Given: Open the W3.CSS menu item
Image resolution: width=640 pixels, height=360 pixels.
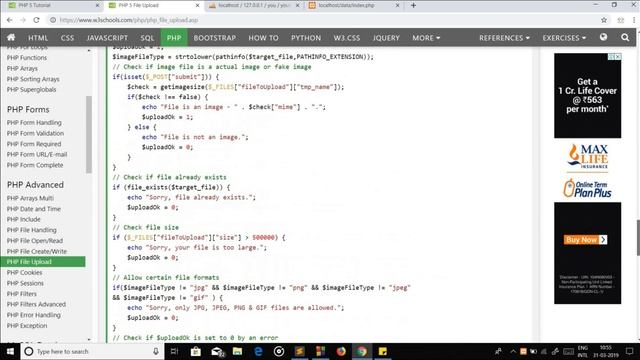Looking at the screenshot, I should [x=347, y=38].
